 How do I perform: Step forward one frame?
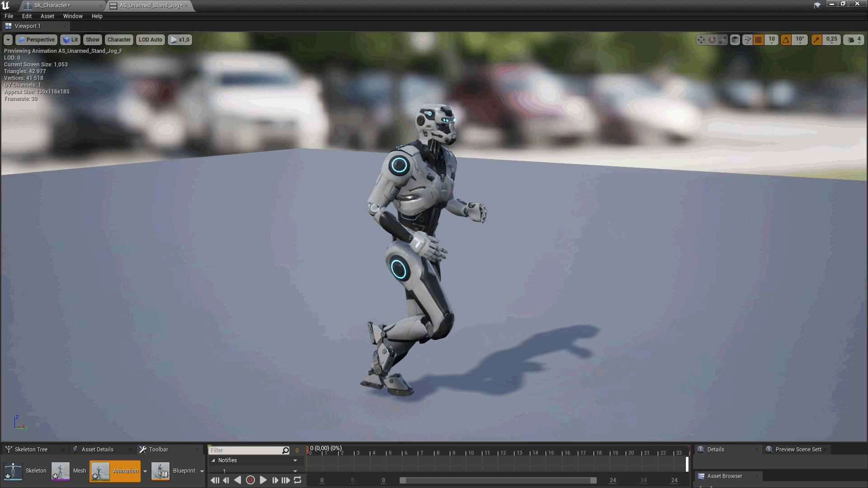click(275, 480)
